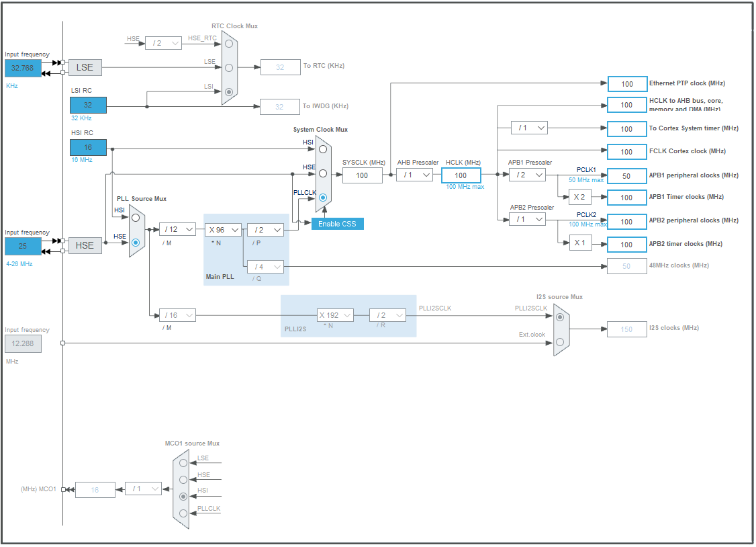The image size is (756, 547).
Task: Click the HCLK (MHz) value field
Action: 461,175
